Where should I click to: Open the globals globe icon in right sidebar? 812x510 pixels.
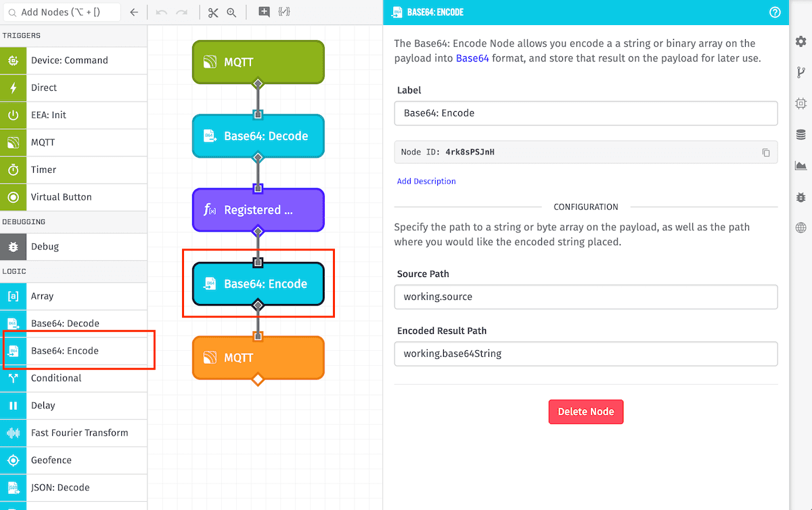[801, 228]
